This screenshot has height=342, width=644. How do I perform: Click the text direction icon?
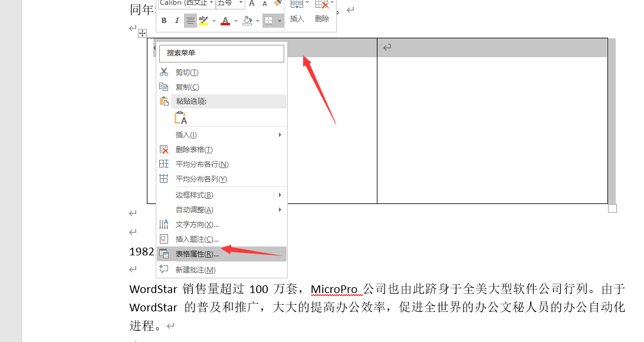pos(164,224)
